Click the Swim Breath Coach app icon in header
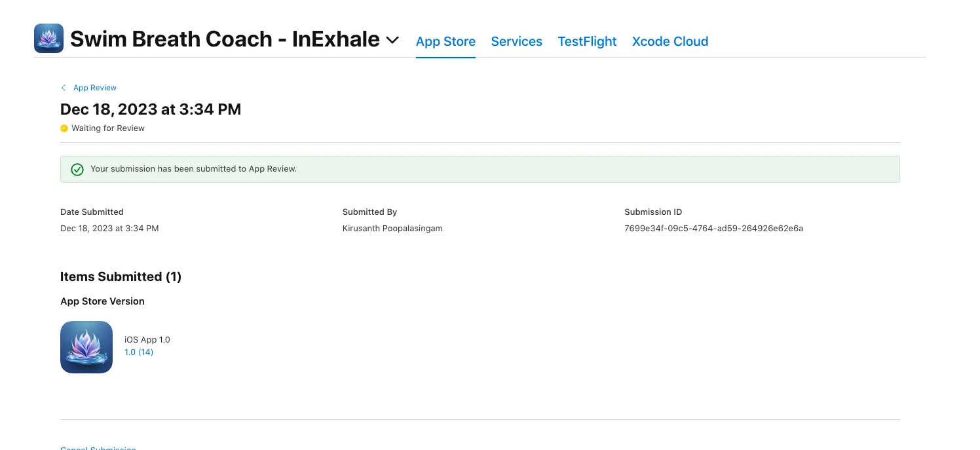Screen dimensions: 980x450 click(x=48, y=39)
